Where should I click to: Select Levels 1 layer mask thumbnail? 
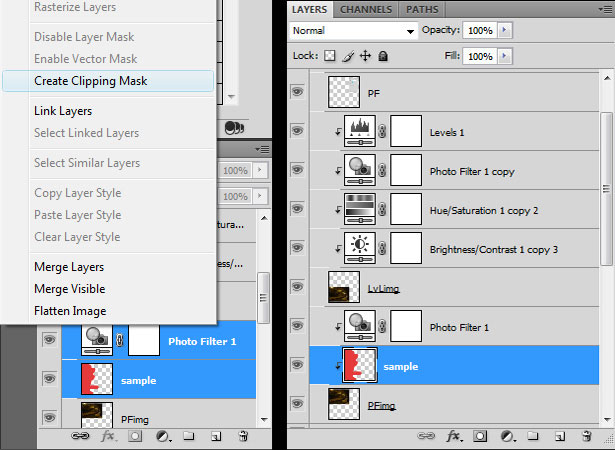[x=406, y=131]
